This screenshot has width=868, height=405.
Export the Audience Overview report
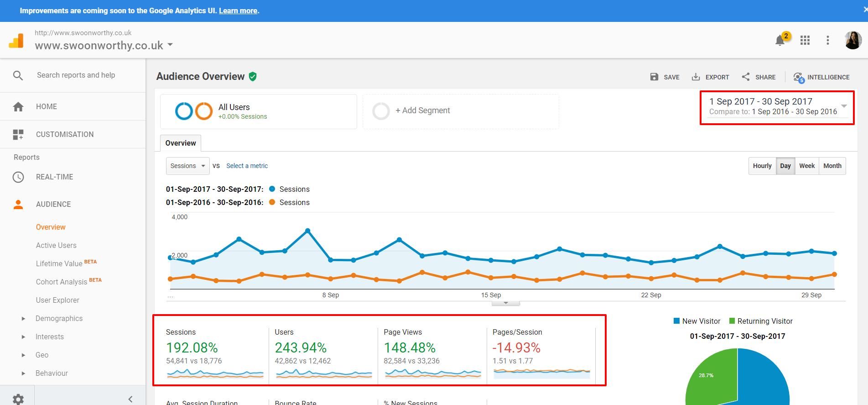(x=710, y=77)
